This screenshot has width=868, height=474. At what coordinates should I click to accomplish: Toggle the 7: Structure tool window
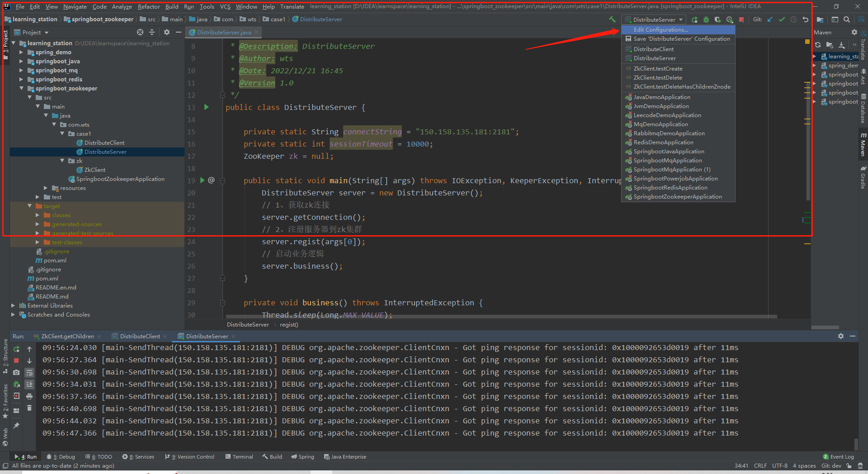(x=5, y=356)
